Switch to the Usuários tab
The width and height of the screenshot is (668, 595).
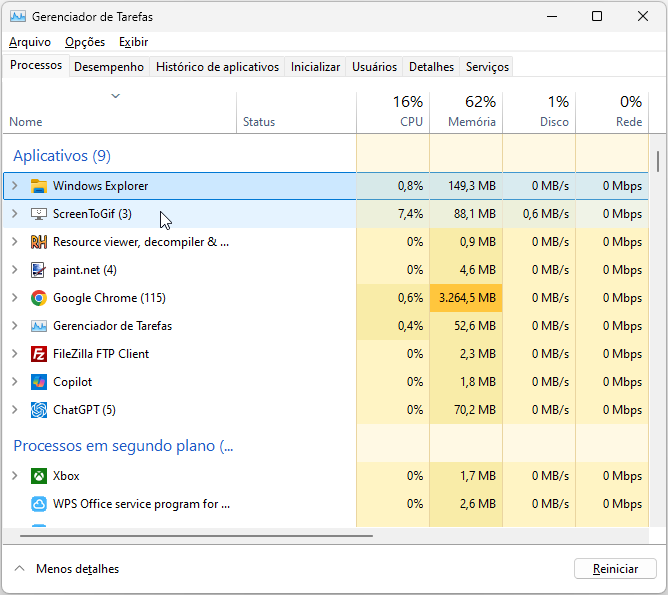(x=374, y=67)
